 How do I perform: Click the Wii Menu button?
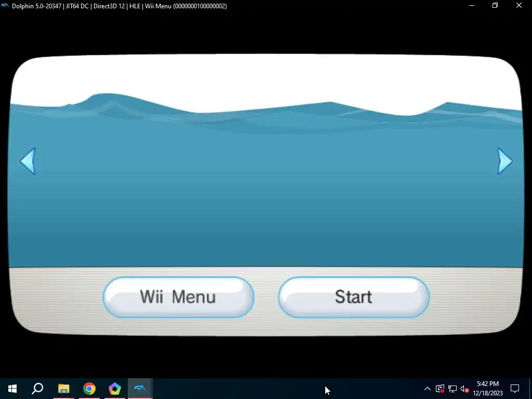click(x=179, y=297)
